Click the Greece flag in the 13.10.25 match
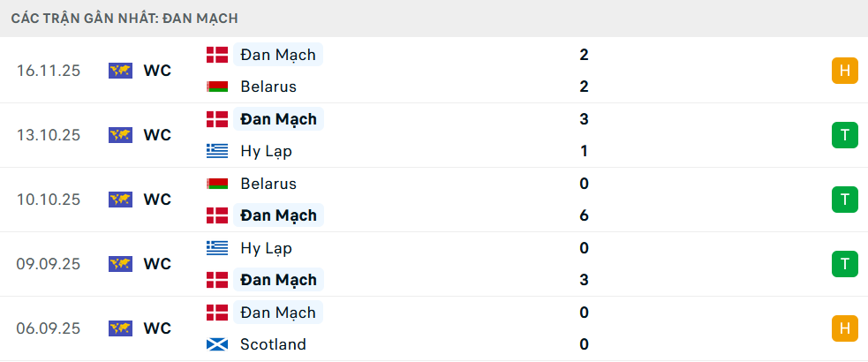 tap(216, 151)
